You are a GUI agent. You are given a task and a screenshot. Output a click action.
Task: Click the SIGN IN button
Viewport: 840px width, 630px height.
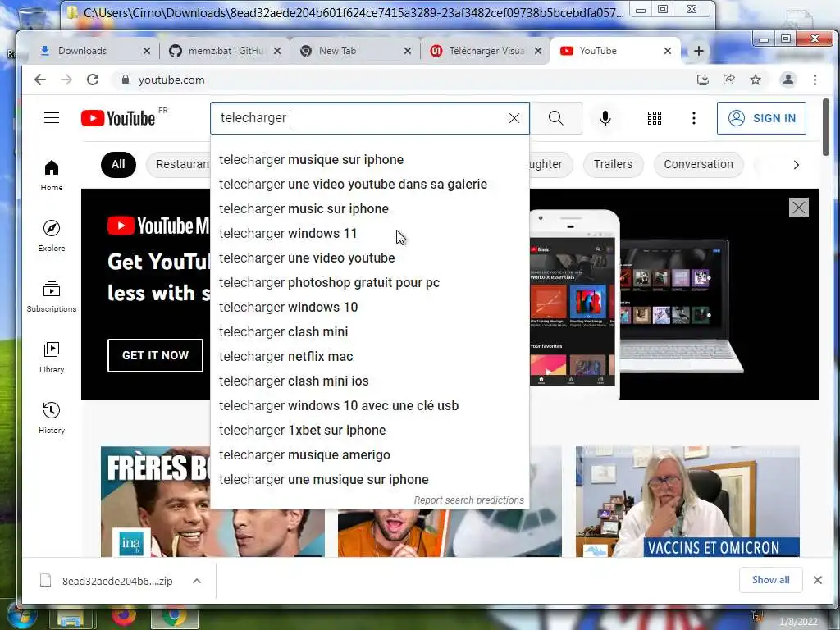pyautogui.click(x=761, y=118)
